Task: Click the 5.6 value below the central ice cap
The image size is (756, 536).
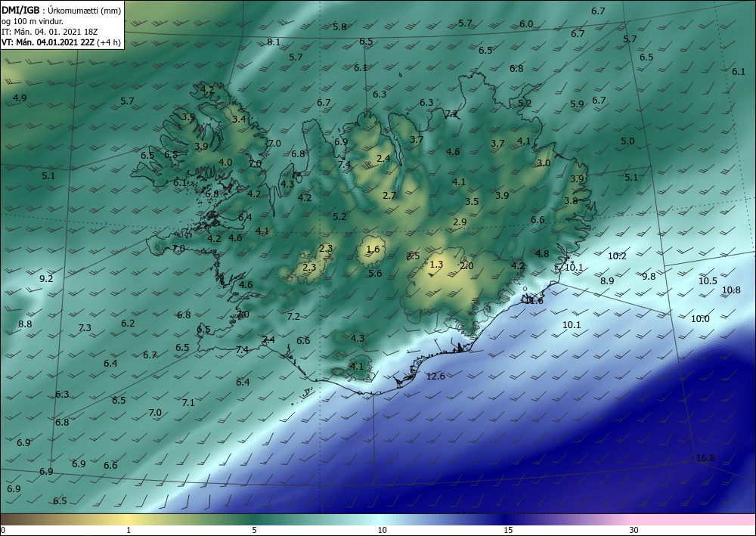Action: click(x=375, y=274)
